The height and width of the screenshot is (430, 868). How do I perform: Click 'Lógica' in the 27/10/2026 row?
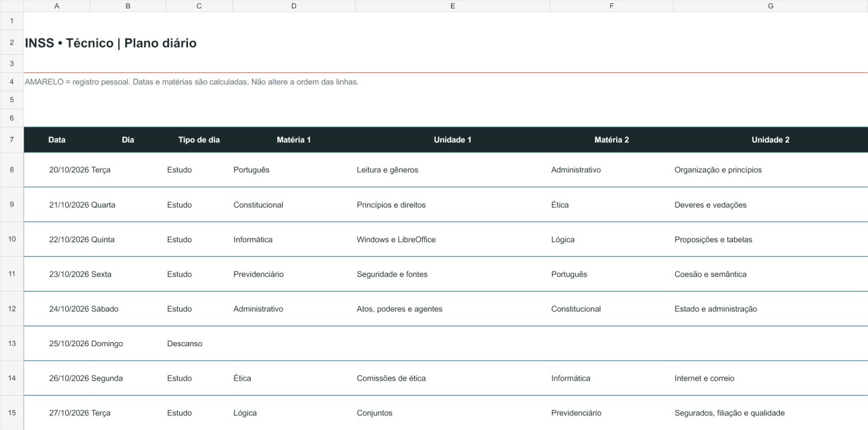(x=294, y=413)
